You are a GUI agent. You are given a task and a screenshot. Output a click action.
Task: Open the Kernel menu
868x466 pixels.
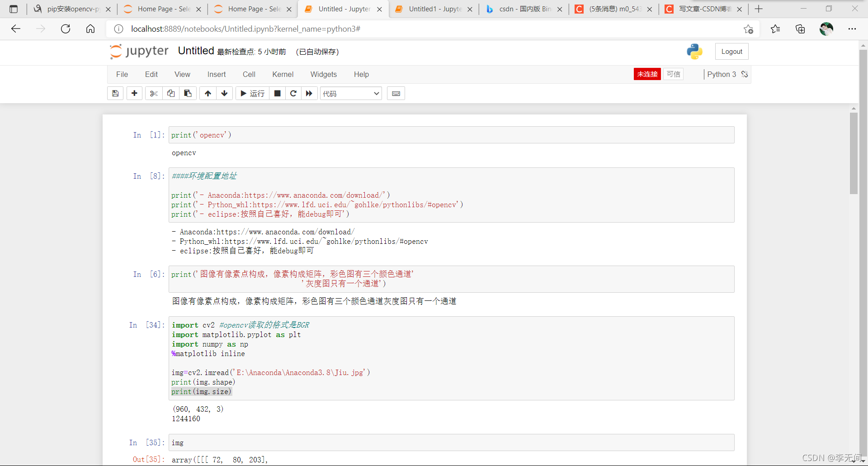click(x=283, y=74)
